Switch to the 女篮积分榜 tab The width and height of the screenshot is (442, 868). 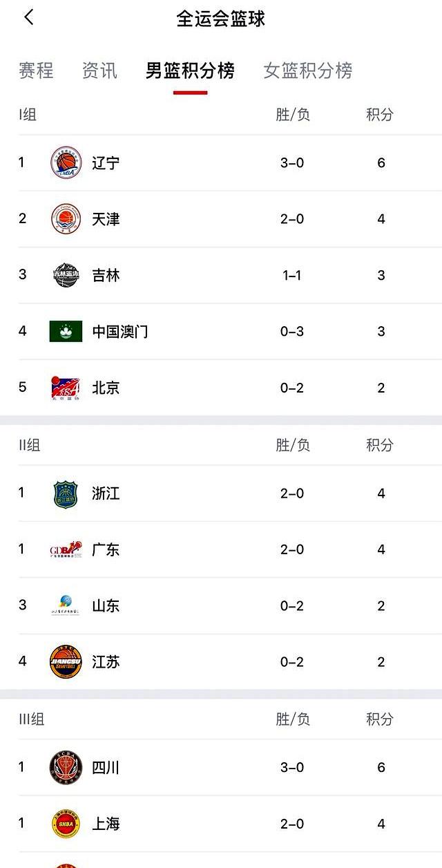pyautogui.click(x=308, y=70)
